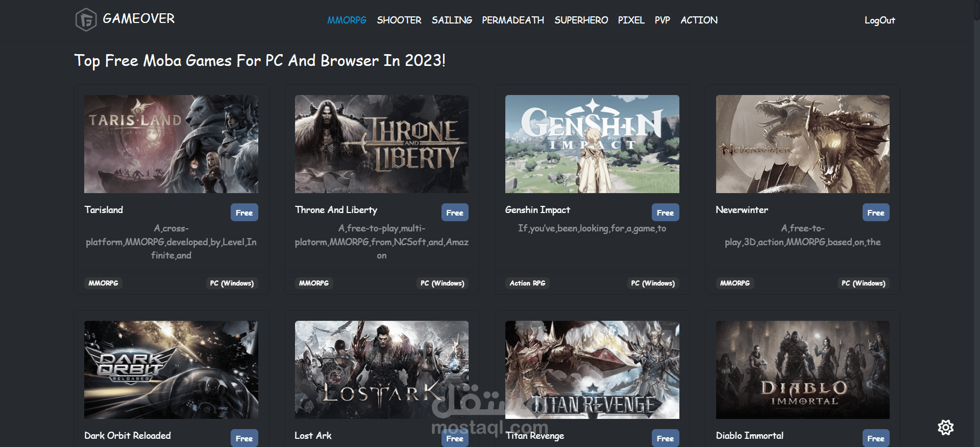
Task: Click PC (Windows) tag on Throne And Liberty
Action: click(443, 283)
